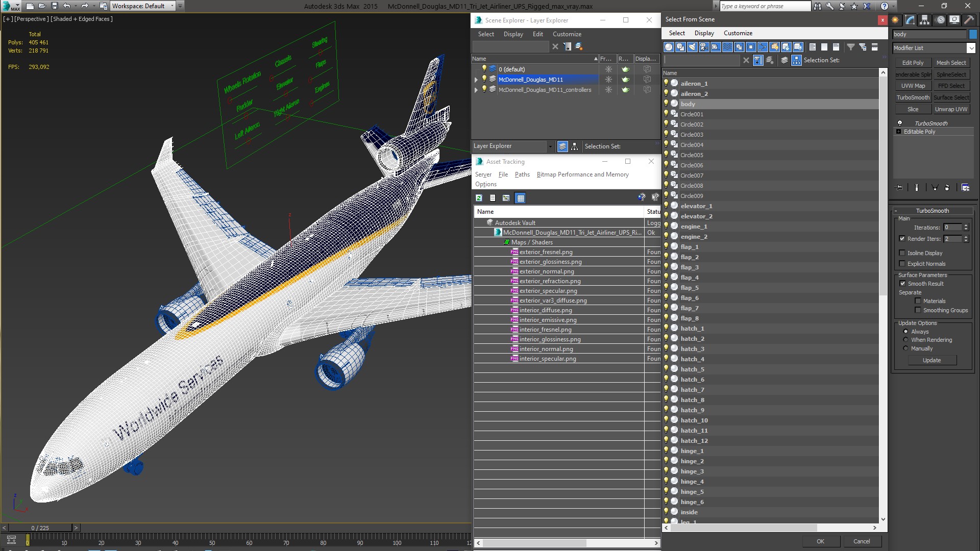This screenshot has width=980, height=551.
Task: Open the Modifier List dropdown
Action: tap(971, 48)
